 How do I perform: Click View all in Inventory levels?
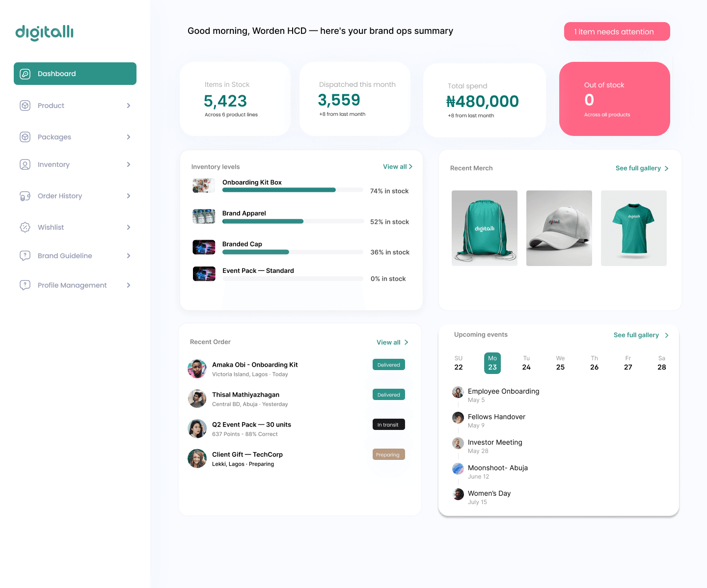(397, 166)
